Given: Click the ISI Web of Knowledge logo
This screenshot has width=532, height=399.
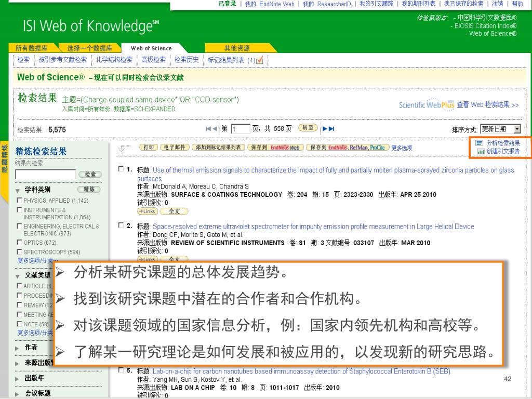Looking at the screenshot, I should pyautogui.click(x=90, y=26).
